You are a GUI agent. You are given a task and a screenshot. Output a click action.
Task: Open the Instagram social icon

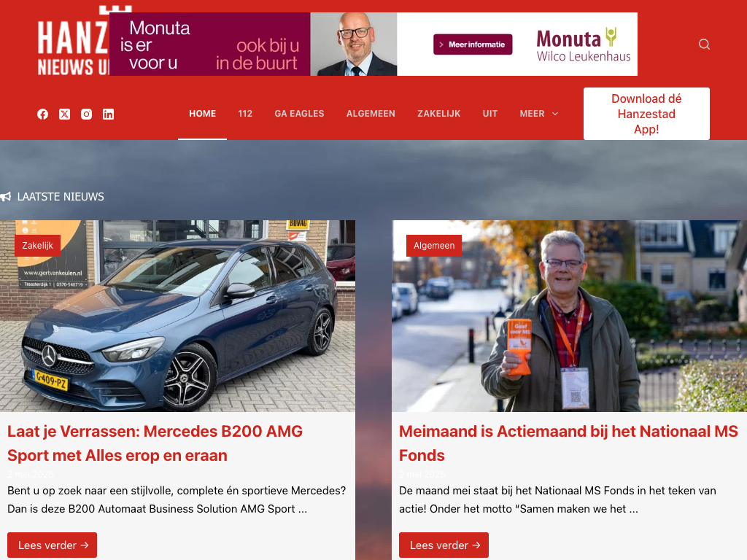coord(86,114)
